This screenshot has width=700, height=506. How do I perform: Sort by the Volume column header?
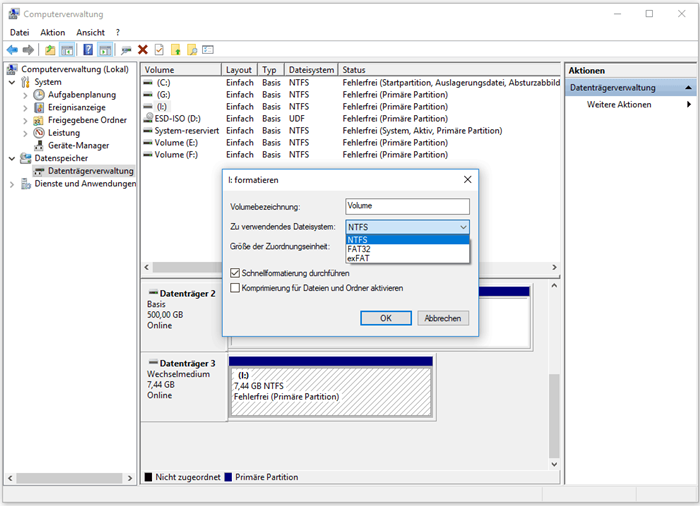(181, 70)
